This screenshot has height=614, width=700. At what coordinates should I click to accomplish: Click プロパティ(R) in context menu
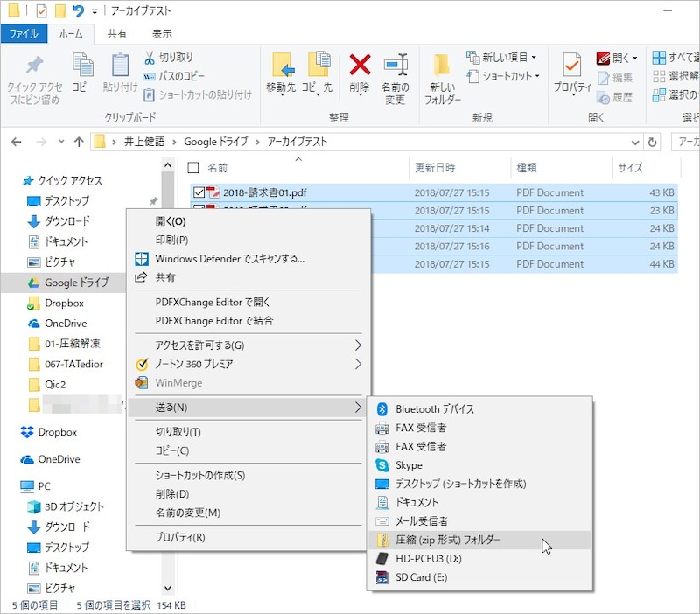pyautogui.click(x=248, y=537)
